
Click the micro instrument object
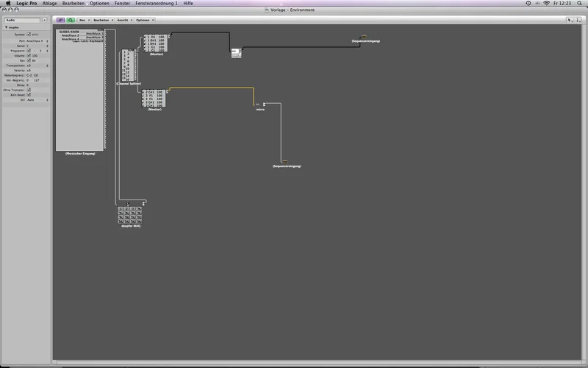(x=259, y=105)
